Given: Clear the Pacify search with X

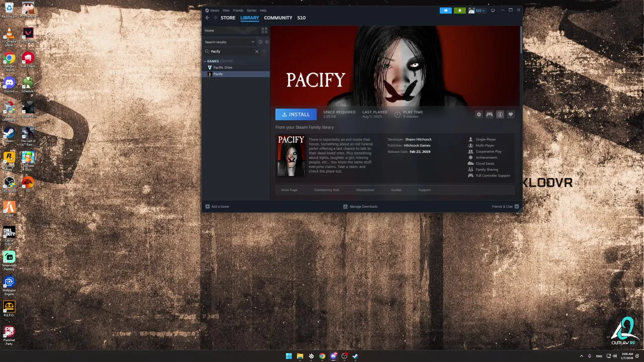Looking at the screenshot, I should 257,51.
